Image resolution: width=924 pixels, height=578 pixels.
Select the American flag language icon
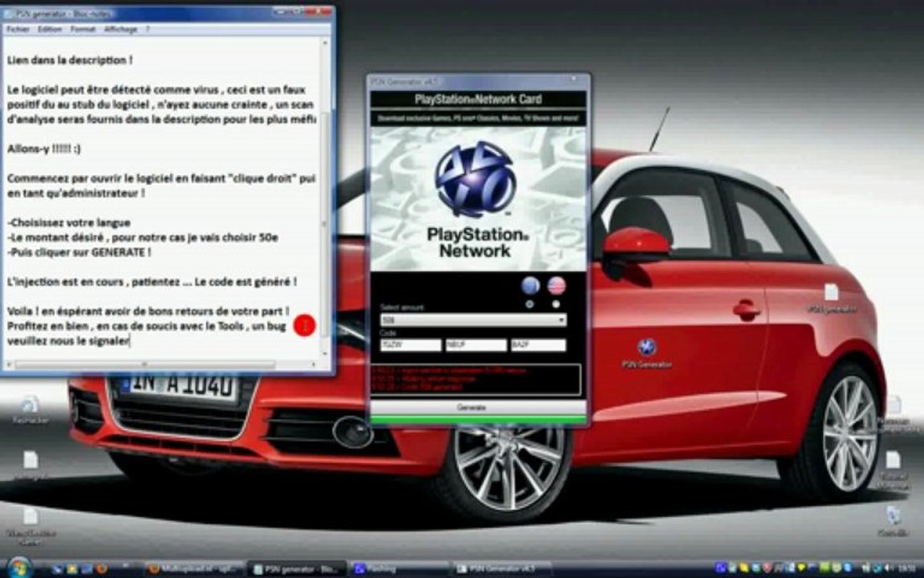point(557,286)
